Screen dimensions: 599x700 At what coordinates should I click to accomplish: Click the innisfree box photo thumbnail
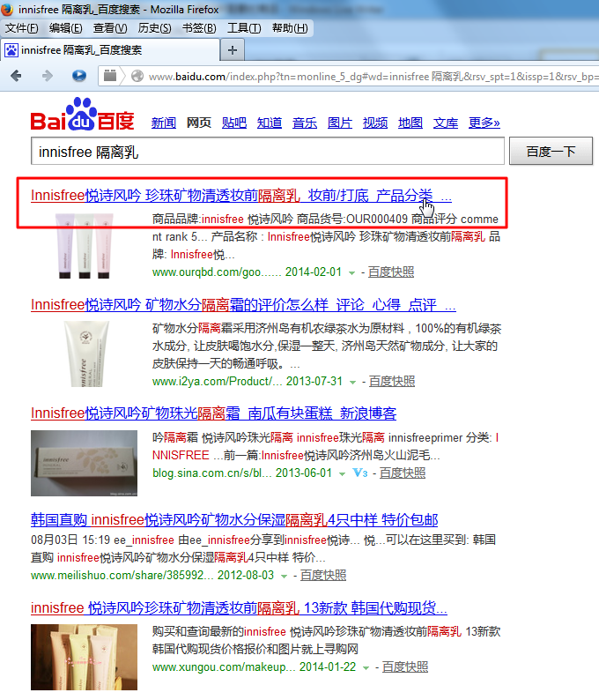[x=85, y=463]
